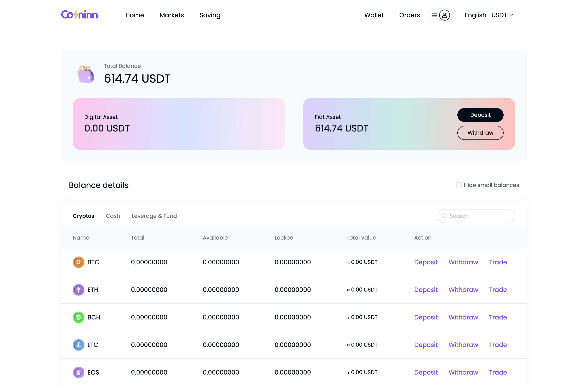Click the Name column header
Screen dimensions: 588x386
click(x=81, y=237)
